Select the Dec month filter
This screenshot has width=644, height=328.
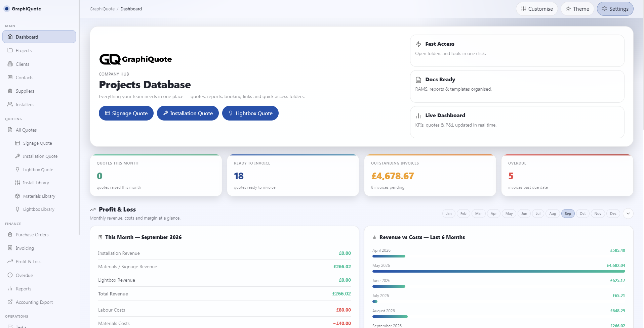click(613, 214)
